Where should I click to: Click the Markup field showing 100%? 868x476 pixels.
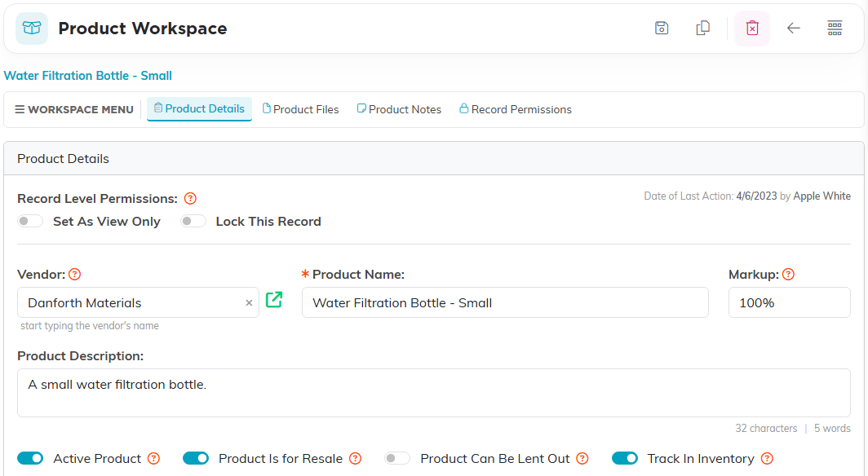click(790, 302)
